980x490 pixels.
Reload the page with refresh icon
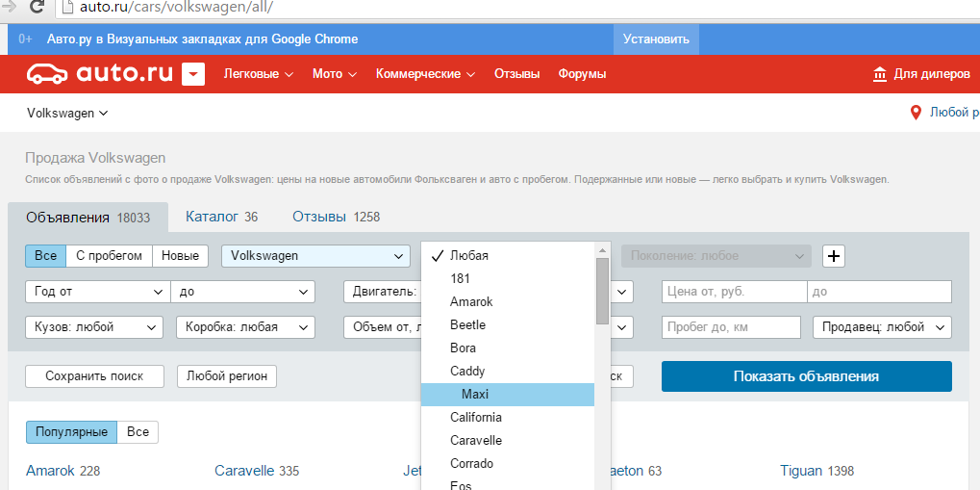(x=37, y=8)
